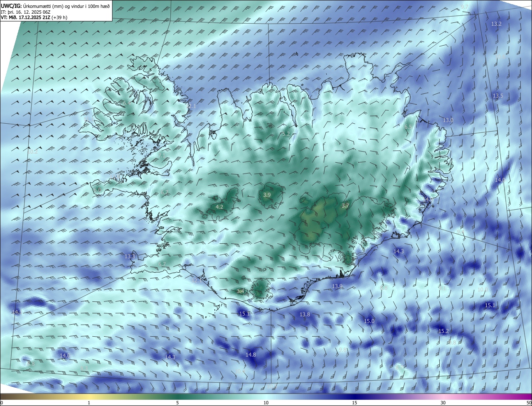This screenshot has height=406, width=532.
Task: Click the 30 tick on the colour scale
Action: point(443,403)
